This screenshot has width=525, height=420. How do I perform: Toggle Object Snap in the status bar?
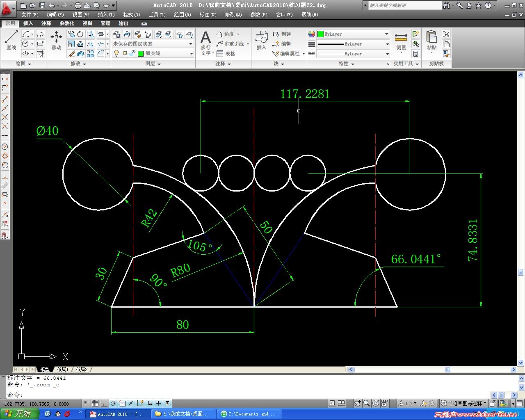[x=122, y=403]
